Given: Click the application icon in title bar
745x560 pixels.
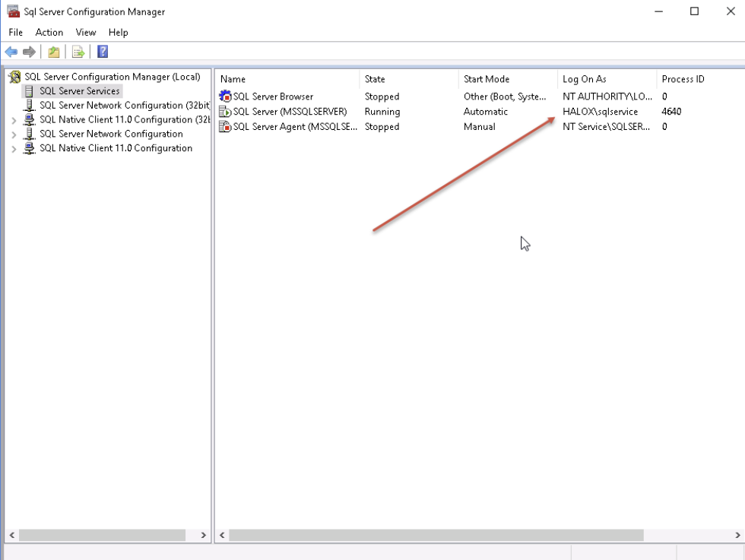Looking at the screenshot, I should (x=14, y=11).
